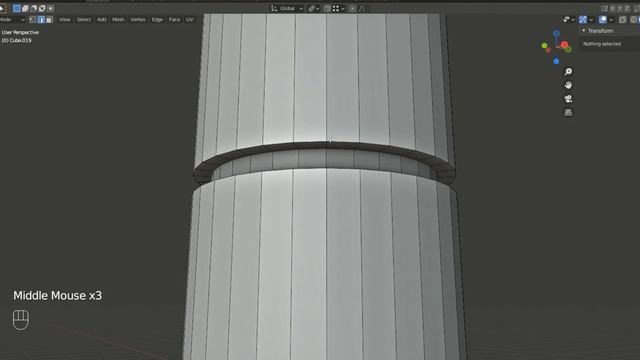Open the viewport object visibility dropdown

pyautogui.click(x=569, y=20)
